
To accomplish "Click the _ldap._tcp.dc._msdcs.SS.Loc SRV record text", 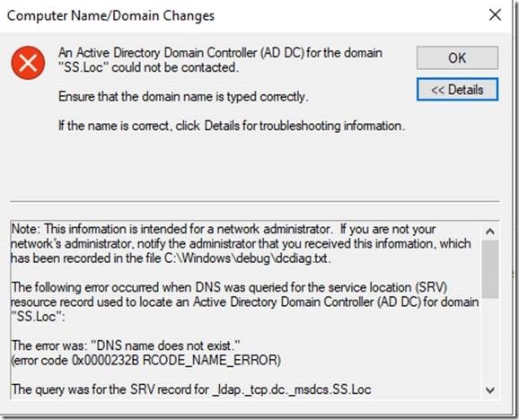I will point(291,389).
